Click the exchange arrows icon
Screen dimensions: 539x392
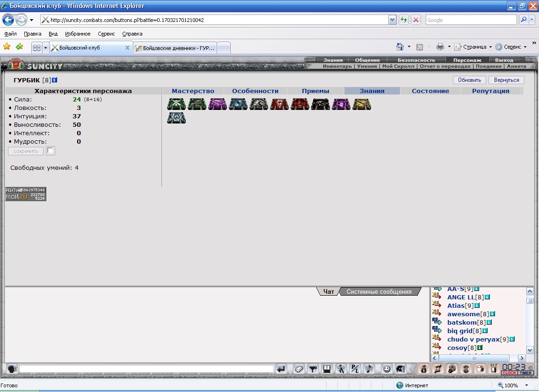(x=438, y=369)
